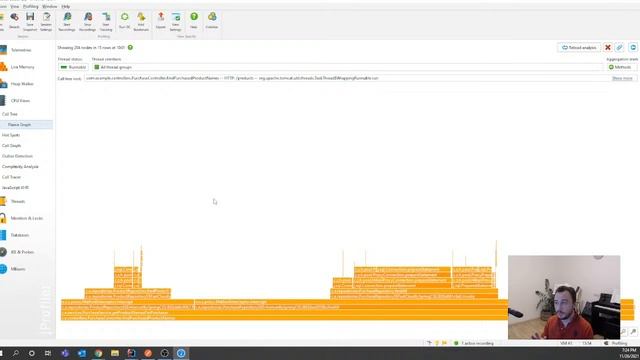This screenshot has height=360, width=640.
Task: Select the Call Tree view
Action: pyautogui.click(x=10, y=114)
